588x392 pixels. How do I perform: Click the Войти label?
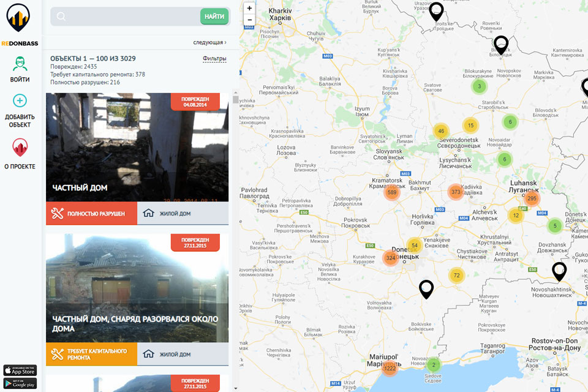point(20,80)
